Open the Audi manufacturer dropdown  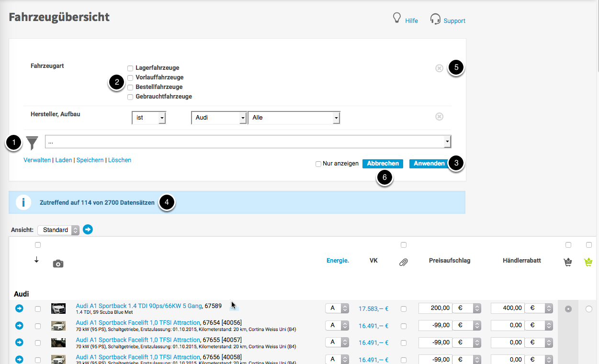[219, 118]
